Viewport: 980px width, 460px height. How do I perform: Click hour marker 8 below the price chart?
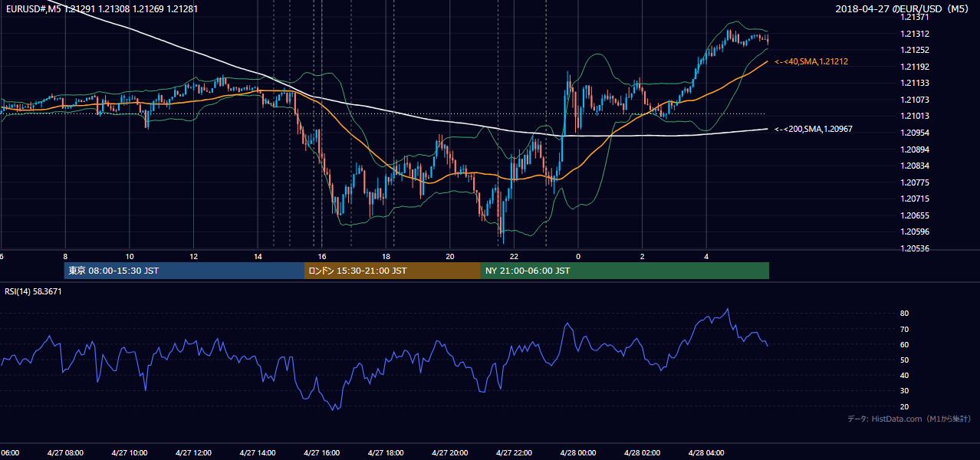click(x=65, y=256)
